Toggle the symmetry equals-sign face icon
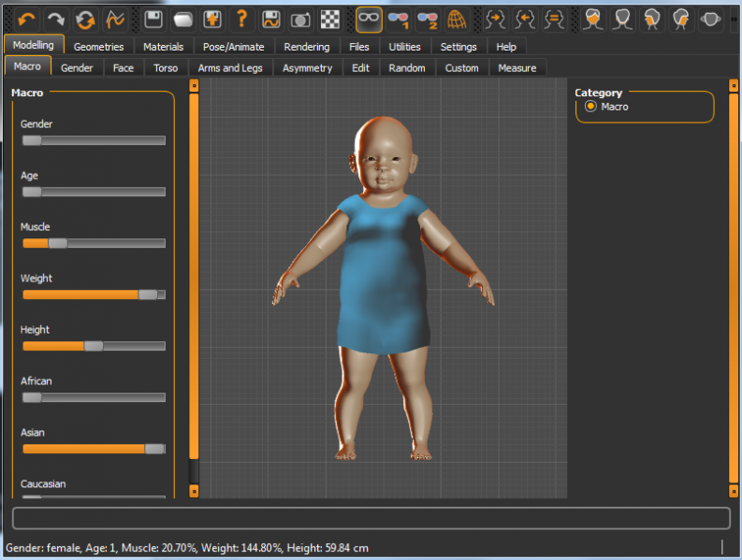The image size is (742, 560). click(555, 18)
